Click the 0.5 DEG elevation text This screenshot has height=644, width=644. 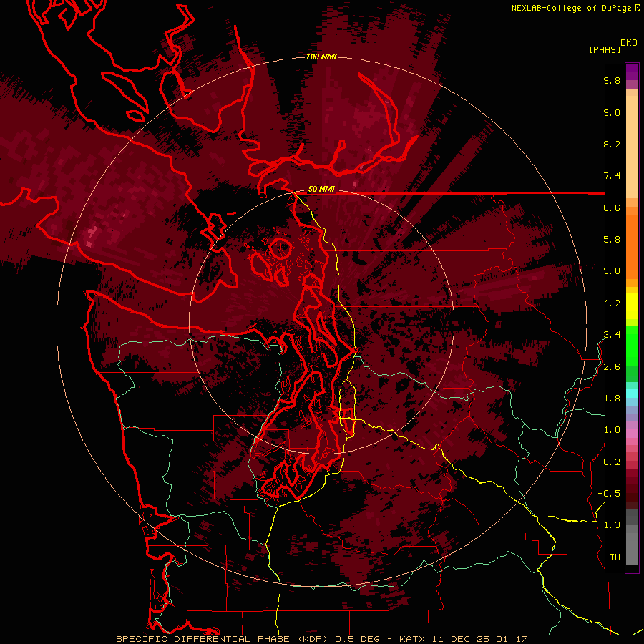tap(357, 639)
